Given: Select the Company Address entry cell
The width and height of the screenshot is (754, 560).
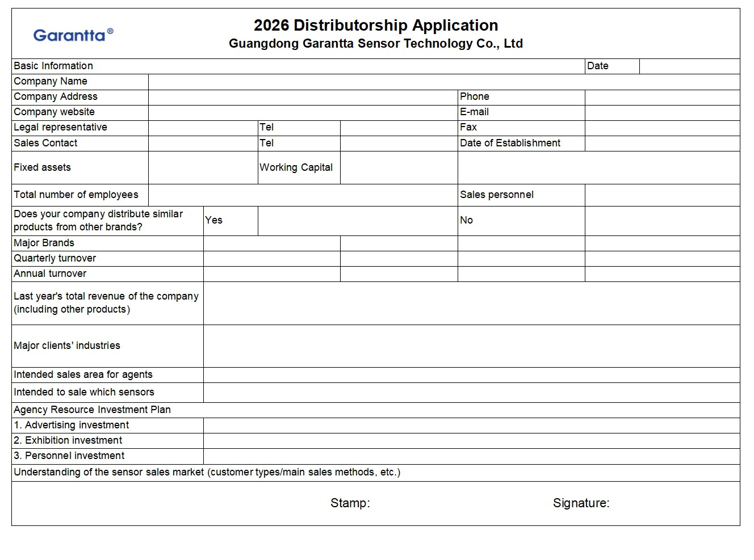Looking at the screenshot, I should [303, 97].
